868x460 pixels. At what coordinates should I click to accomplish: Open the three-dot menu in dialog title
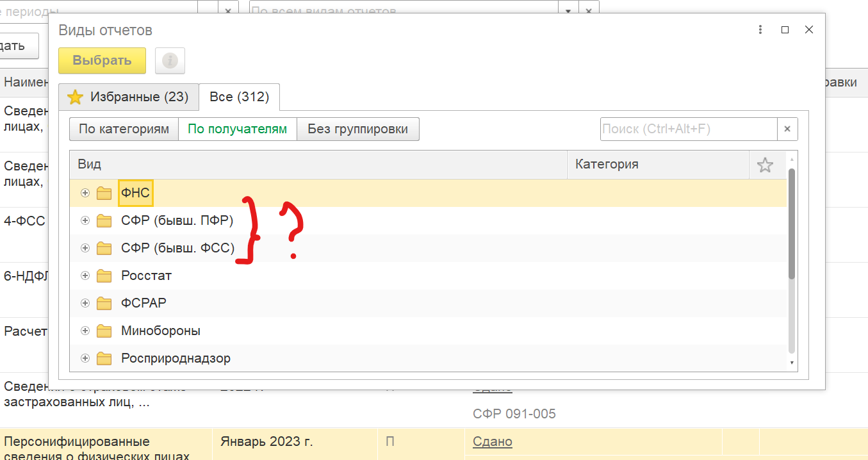point(760,30)
